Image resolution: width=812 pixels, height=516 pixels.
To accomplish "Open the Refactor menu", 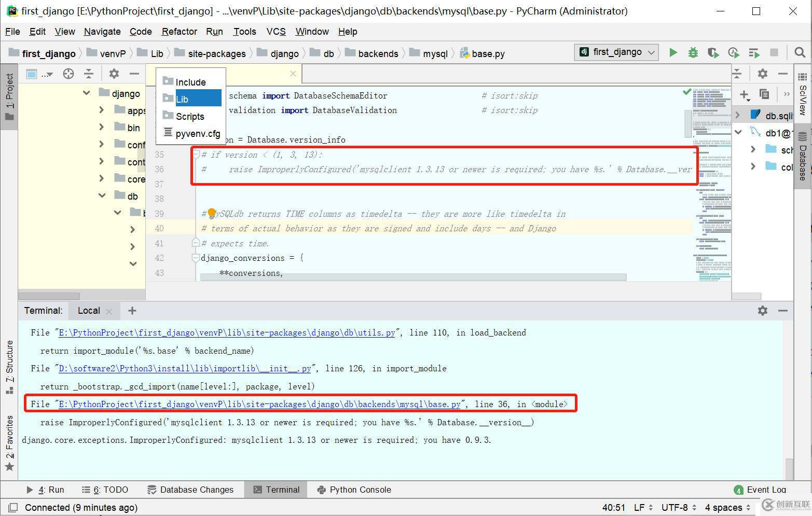I will pos(179,32).
